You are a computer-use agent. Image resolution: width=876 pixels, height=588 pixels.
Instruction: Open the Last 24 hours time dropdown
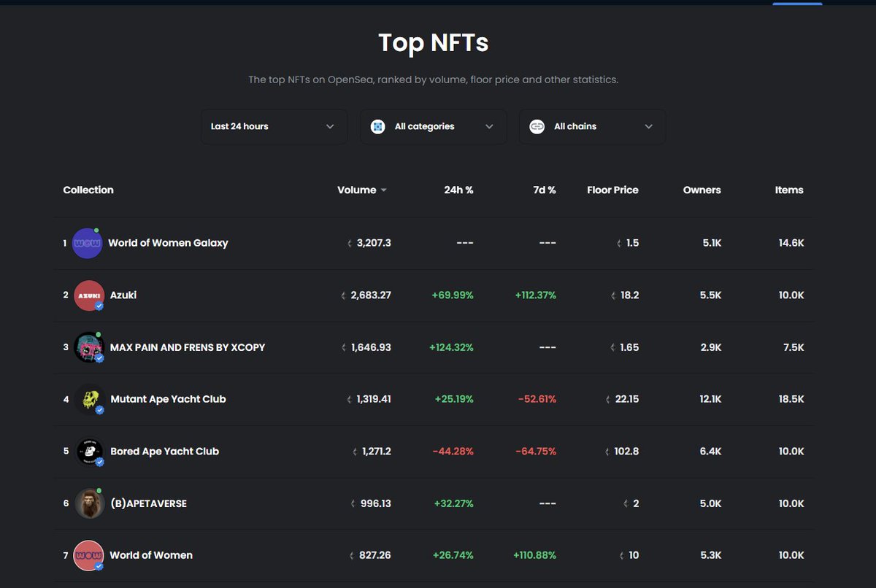coord(274,126)
